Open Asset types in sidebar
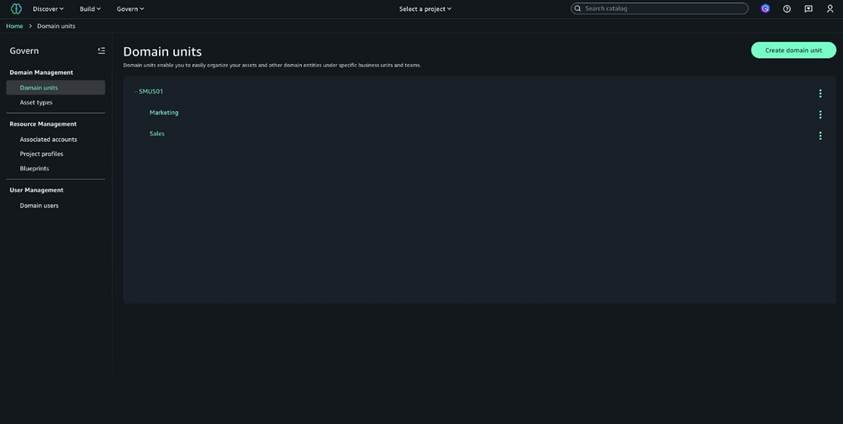843x424 pixels. click(x=36, y=102)
